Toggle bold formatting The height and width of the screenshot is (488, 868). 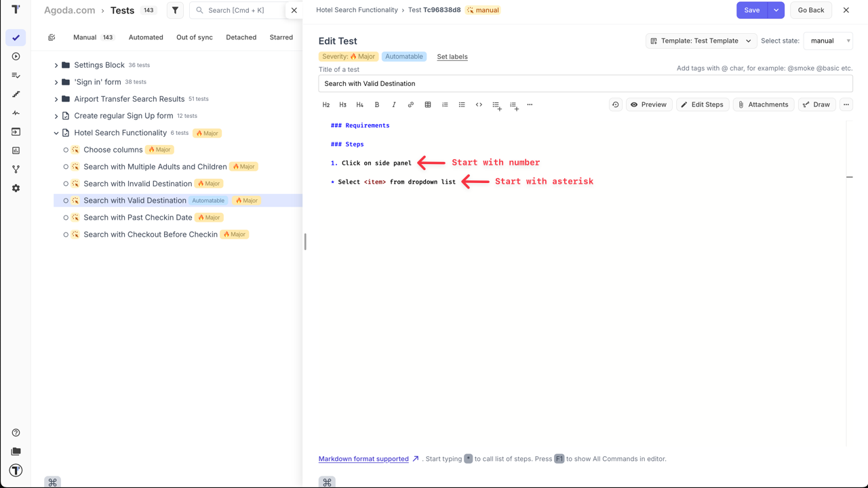point(377,104)
